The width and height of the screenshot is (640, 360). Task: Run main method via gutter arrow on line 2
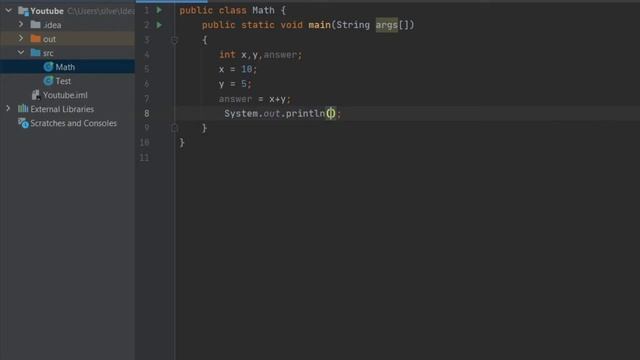coord(159,25)
